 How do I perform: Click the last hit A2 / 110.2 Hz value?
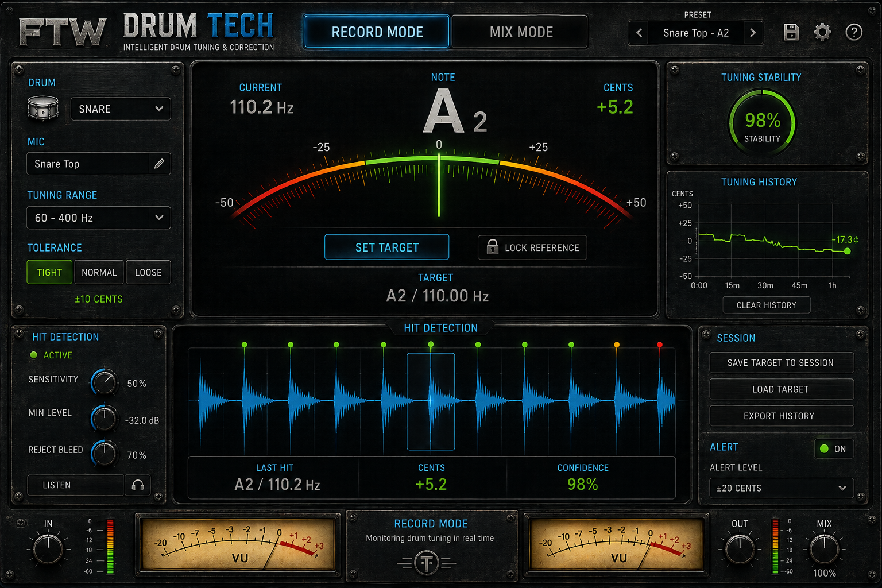[277, 485]
